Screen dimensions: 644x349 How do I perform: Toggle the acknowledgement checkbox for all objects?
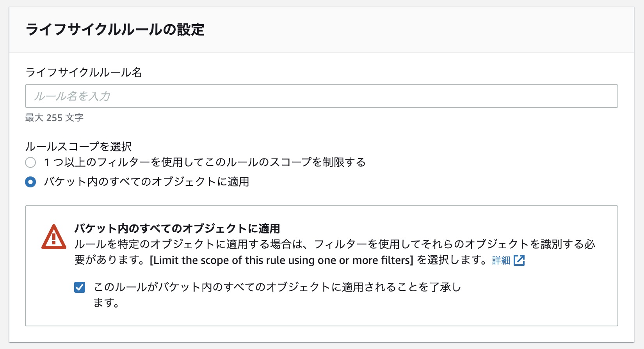pos(80,288)
